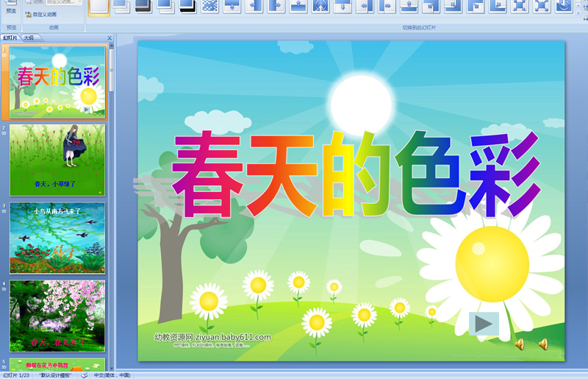
Task: Close the slides thumbnail pane
Action: (110, 38)
